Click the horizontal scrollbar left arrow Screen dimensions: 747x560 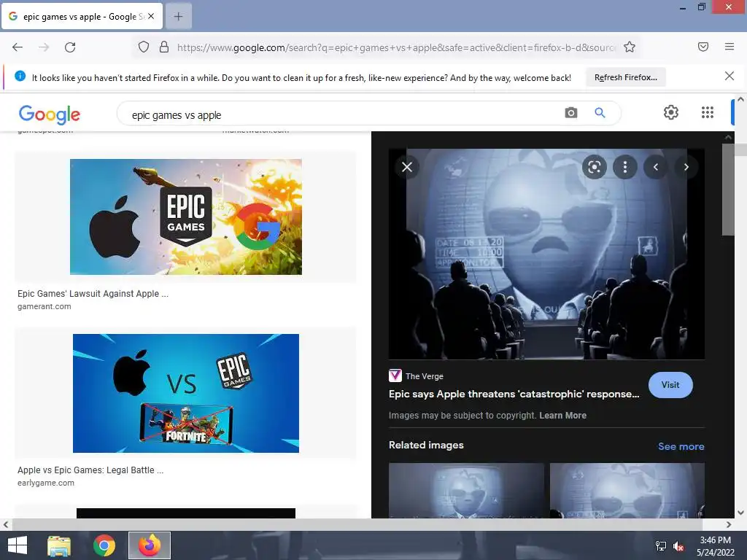click(6, 525)
